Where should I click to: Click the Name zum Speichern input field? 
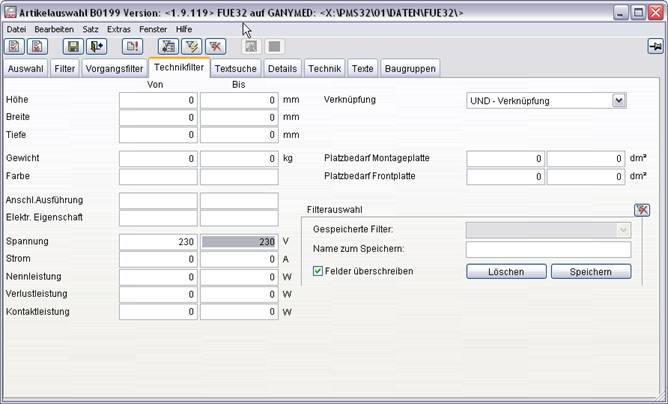548,250
